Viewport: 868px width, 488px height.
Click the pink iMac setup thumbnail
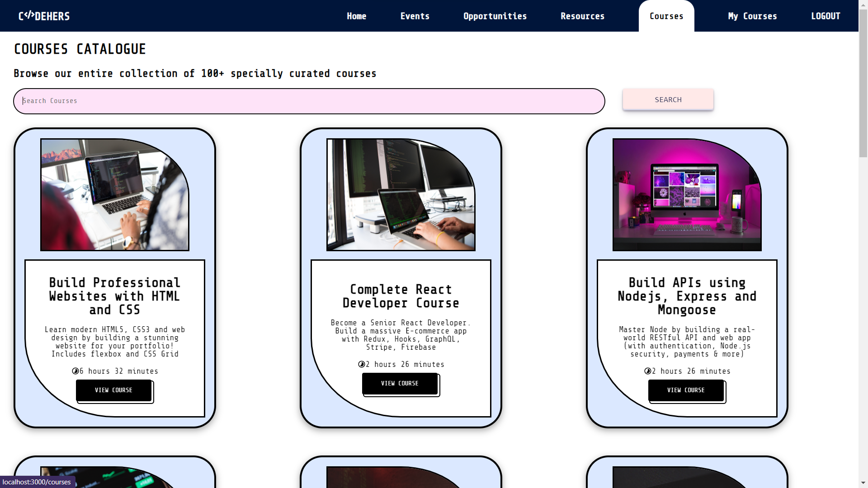pos(687,195)
